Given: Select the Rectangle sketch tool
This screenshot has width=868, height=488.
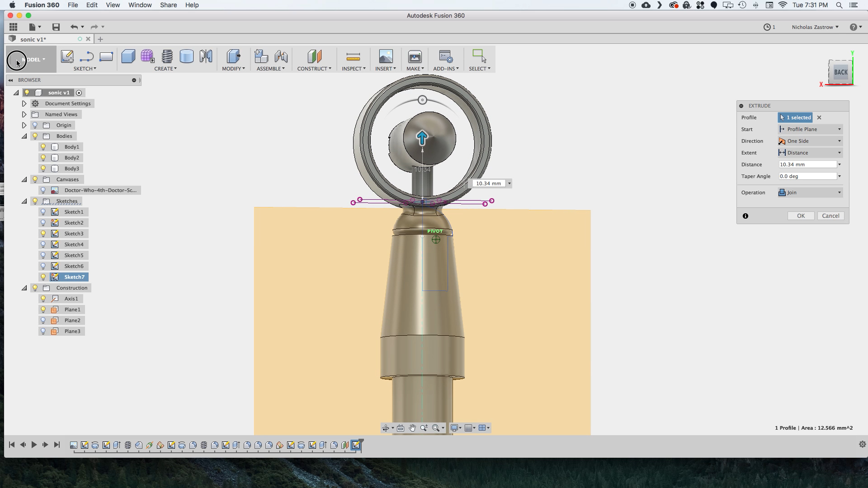Looking at the screenshot, I should (x=106, y=56).
